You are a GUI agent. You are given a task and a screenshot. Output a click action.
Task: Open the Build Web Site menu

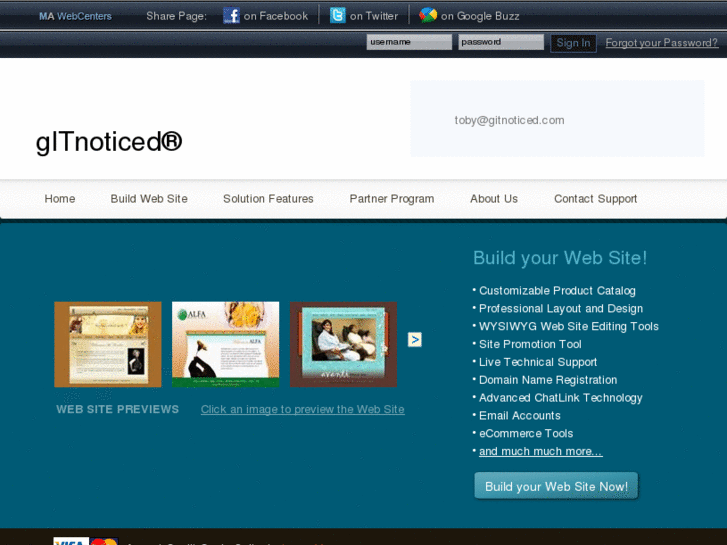pos(149,199)
